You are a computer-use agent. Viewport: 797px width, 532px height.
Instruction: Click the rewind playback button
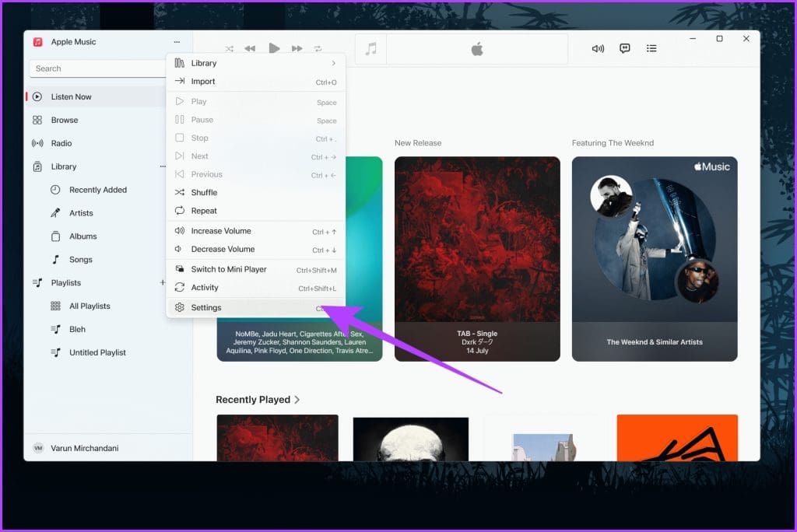pos(250,49)
